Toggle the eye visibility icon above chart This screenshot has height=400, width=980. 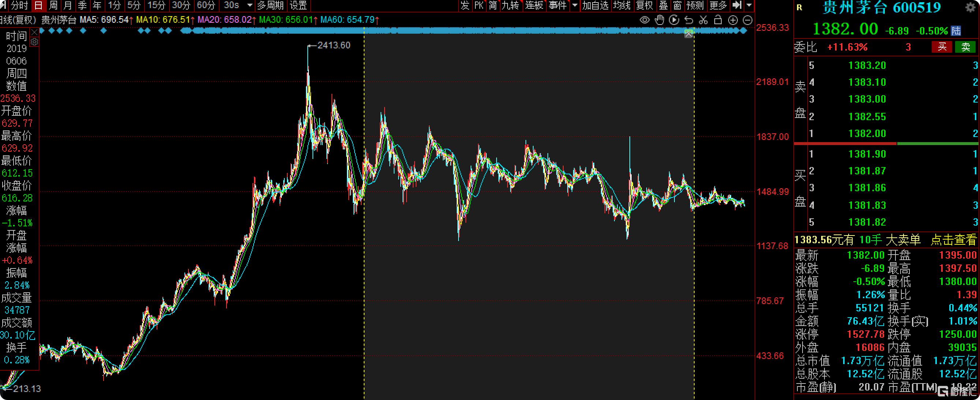point(644,20)
